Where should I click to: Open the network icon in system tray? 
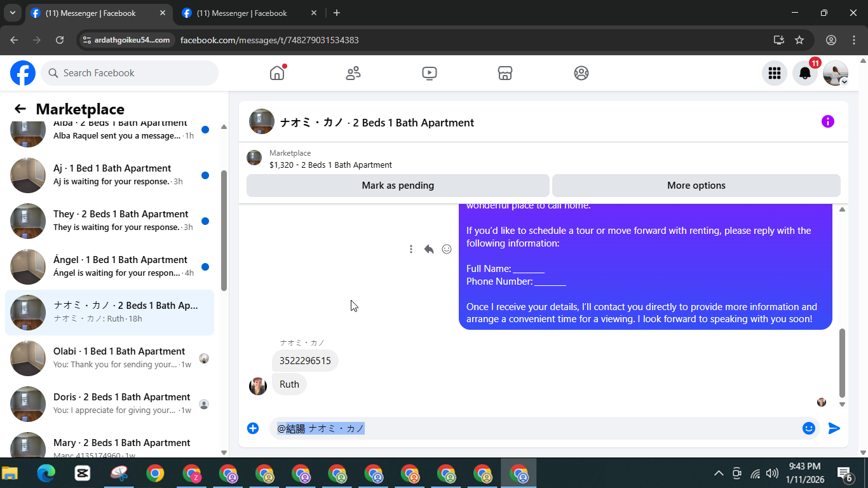point(756,473)
